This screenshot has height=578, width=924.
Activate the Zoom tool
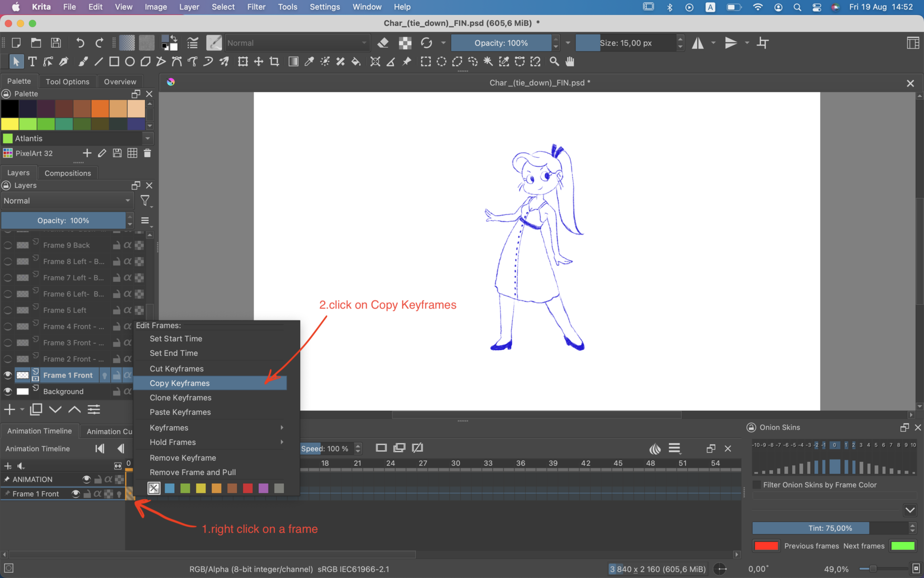(554, 61)
